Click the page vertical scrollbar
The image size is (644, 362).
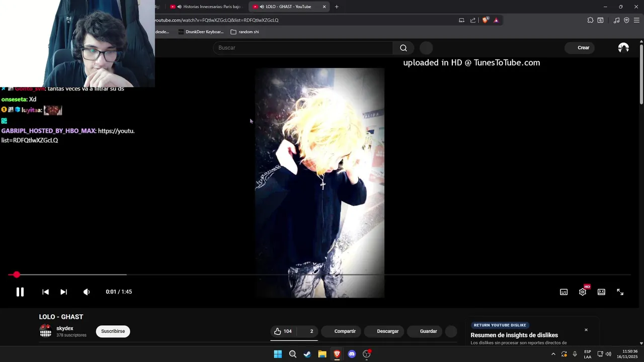click(x=641, y=75)
